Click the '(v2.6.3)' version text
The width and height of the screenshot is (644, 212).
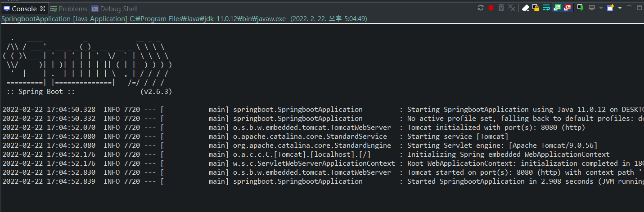(156, 91)
